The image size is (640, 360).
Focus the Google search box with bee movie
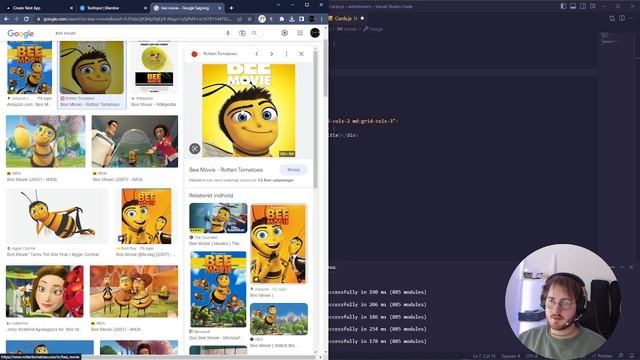[x=139, y=33]
